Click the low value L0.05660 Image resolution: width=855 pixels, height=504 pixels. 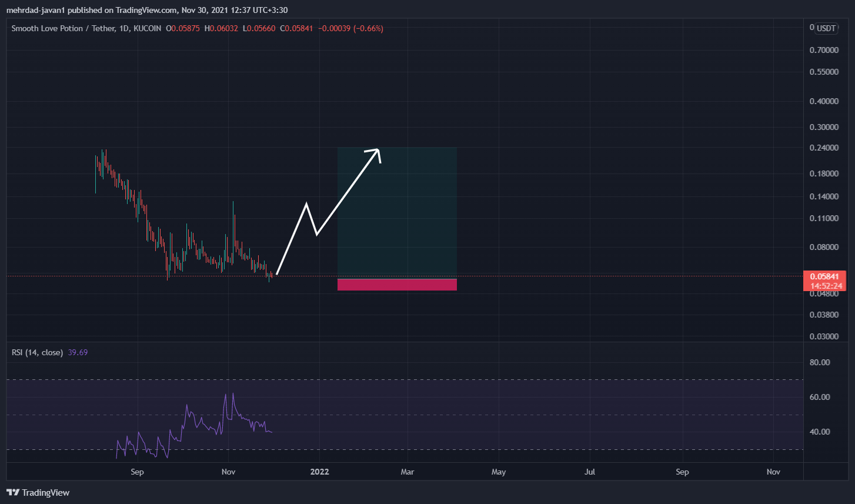[x=258, y=28]
